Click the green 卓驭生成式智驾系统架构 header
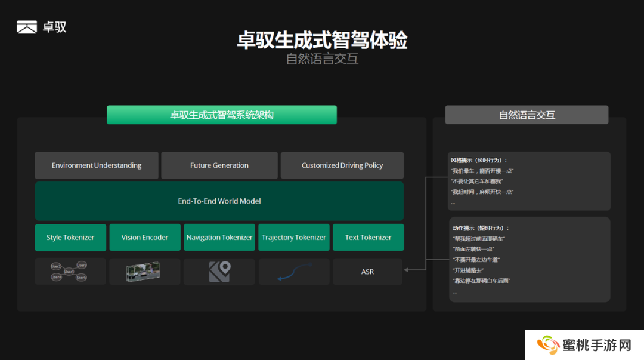 tap(221, 115)
